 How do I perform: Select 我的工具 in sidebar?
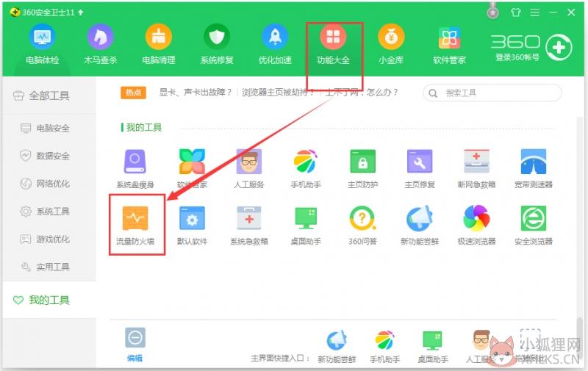(x=49, y=300)
